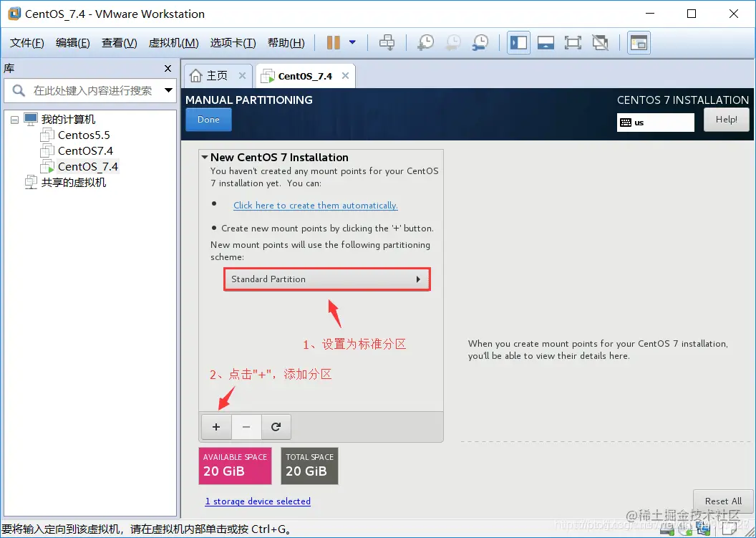Screen dimensions: 756x538
Task: Select 我的计算机 in the library tree
Action: (68, 119)
